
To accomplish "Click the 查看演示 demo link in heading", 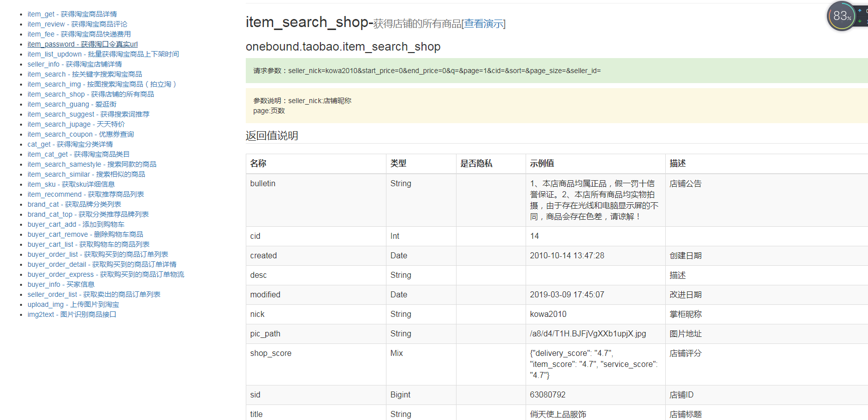I will [x=484, y=24].
